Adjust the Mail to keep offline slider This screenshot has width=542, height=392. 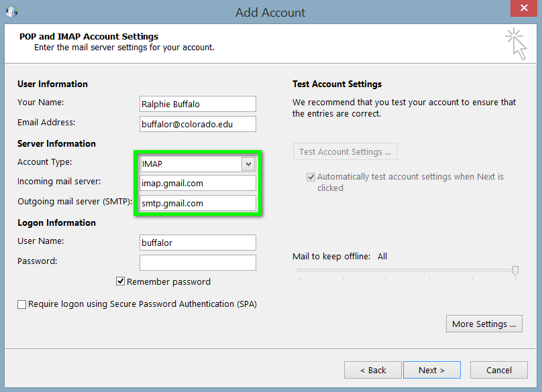[x=514, y=271]
